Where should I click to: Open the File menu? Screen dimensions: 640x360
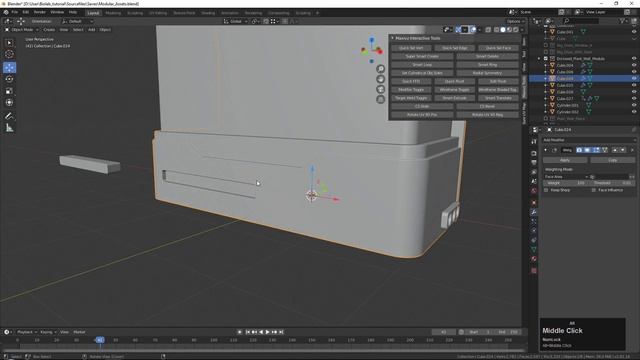click(15, 12)
